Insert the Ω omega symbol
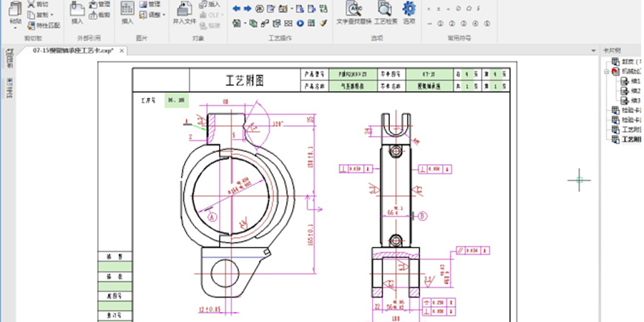 (x=469, y=9)
